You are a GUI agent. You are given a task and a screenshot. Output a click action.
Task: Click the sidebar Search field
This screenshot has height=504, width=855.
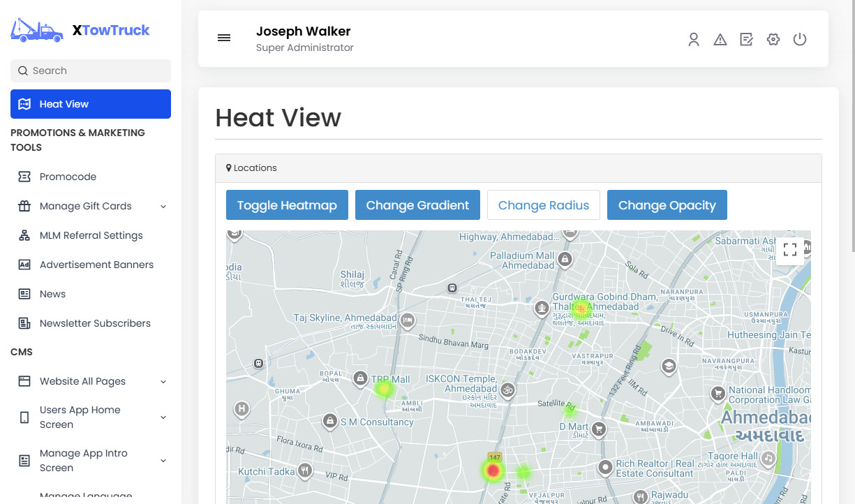pyautogui.click(x=91, y=71)
